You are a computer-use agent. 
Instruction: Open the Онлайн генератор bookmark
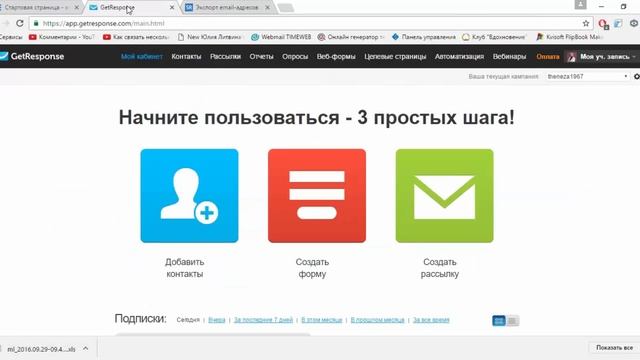(x=351, y=37)
